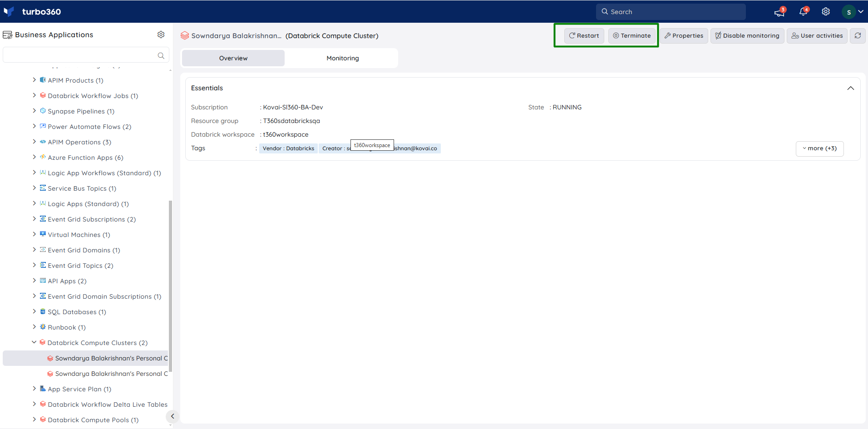Viewport: 868px width, 429px height.
Task: Open the Properties button
Action: pyautogui.click(x=684, y=35)
